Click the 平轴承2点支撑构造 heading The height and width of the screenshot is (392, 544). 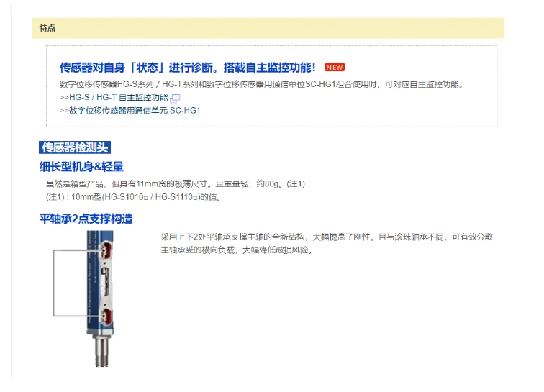[86, 219]
